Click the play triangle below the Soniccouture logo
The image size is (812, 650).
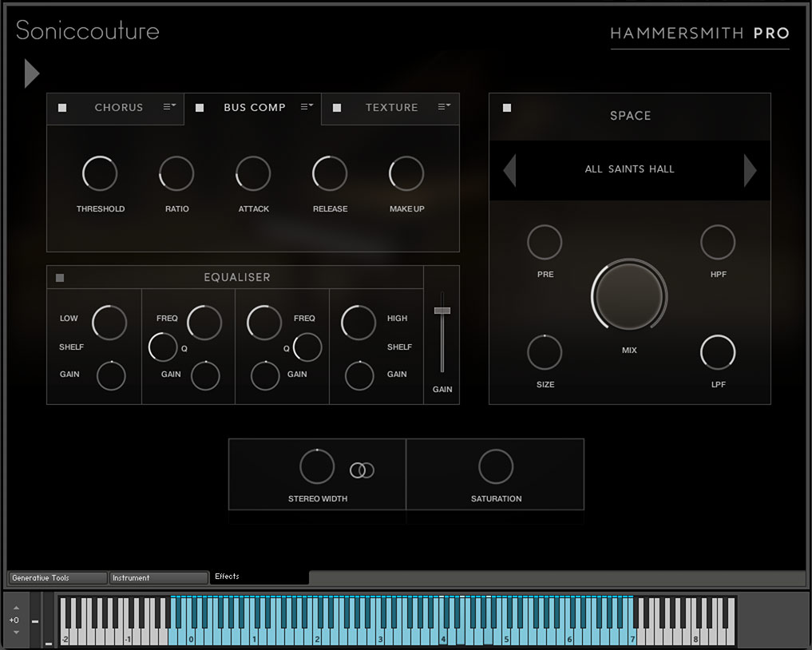click(31, 73)
